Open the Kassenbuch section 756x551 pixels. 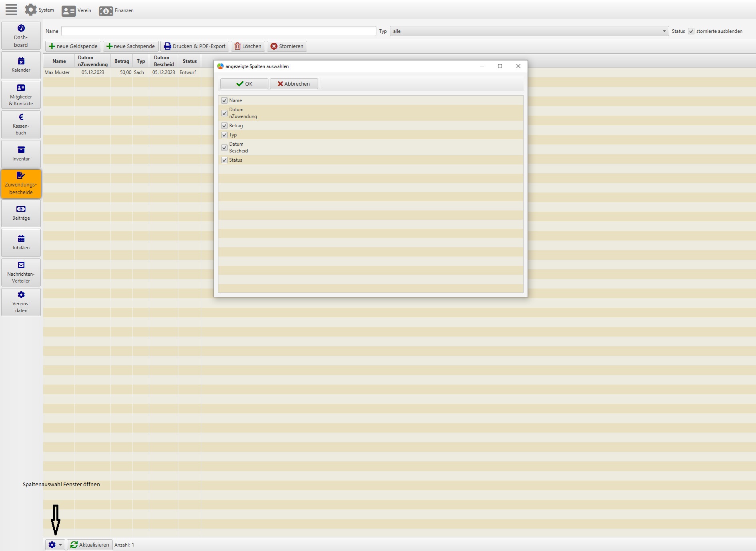coord(21,124)
